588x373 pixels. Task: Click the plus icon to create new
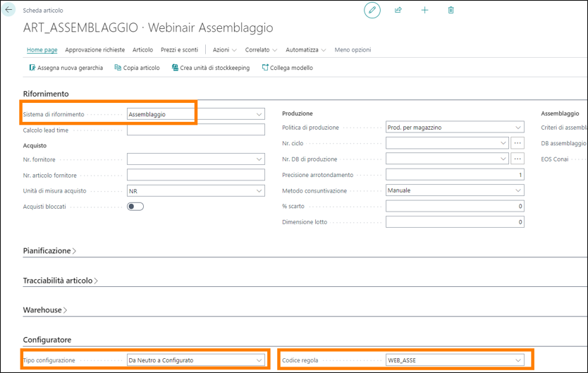(x=424, y=11)
